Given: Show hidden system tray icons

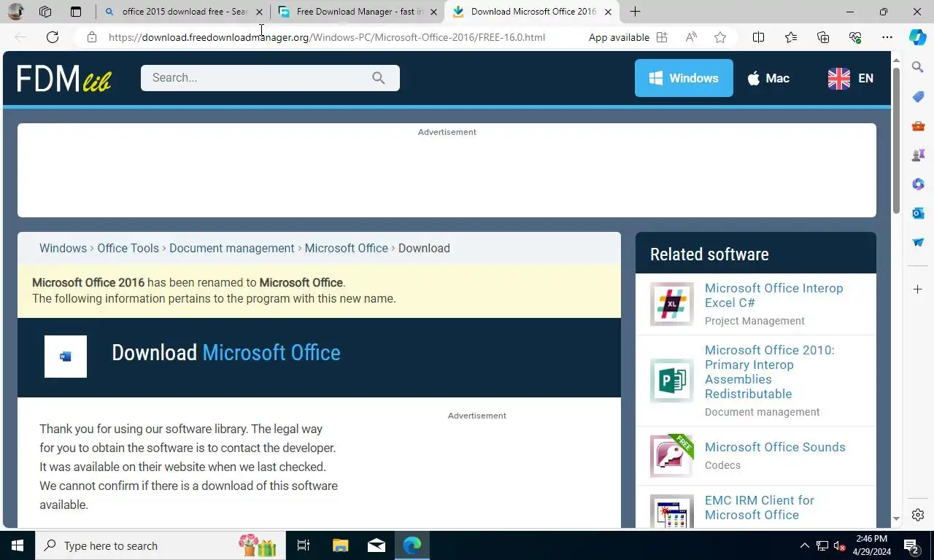Looking at the screenshot, I should point(804,545).
